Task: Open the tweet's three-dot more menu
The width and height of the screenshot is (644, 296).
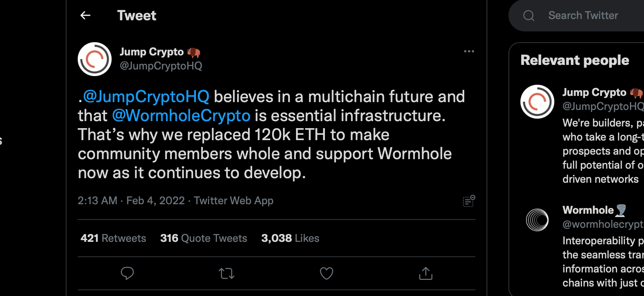Action: [x=469, y=52]
